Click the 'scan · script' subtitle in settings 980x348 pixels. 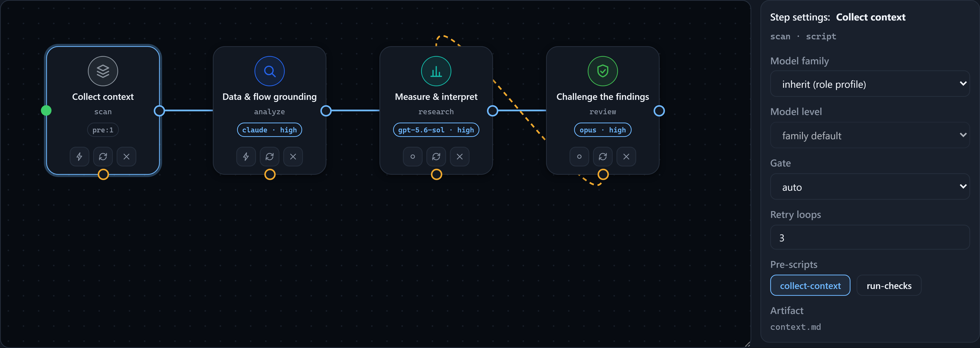click(803, 37)
